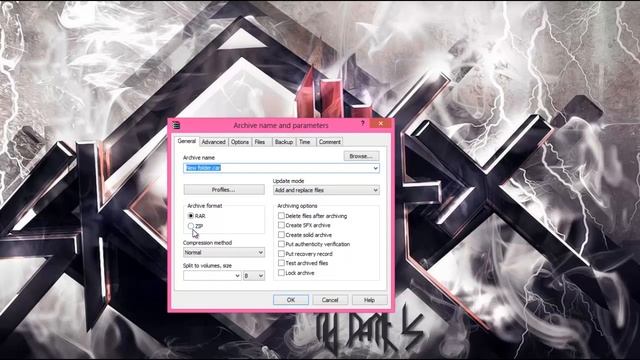The width and height of the screenshot is (640, 360).
Task: Open the Split to volumes size combo box
Action: (x=212, y=276)
